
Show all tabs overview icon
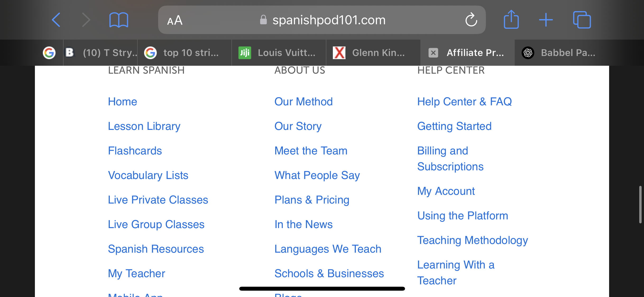pos(582,20)
